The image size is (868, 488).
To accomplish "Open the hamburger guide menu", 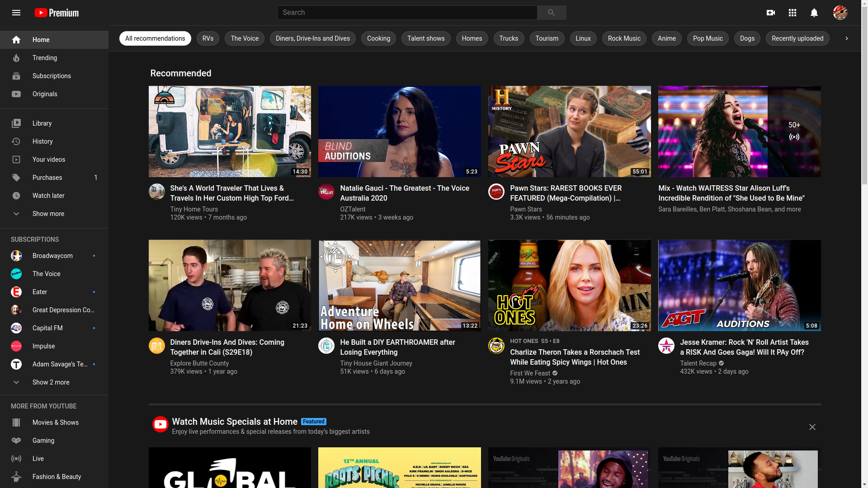I will 16,13.
